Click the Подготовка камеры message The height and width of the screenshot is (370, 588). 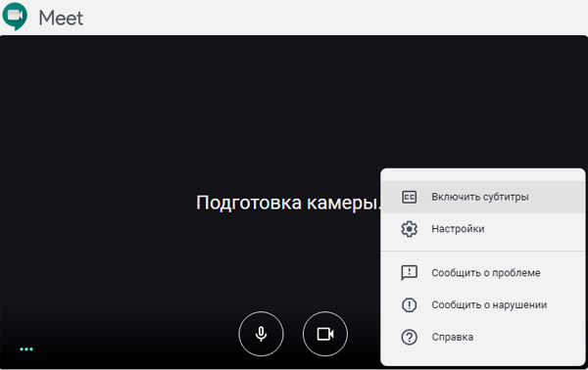coord(288,203)
